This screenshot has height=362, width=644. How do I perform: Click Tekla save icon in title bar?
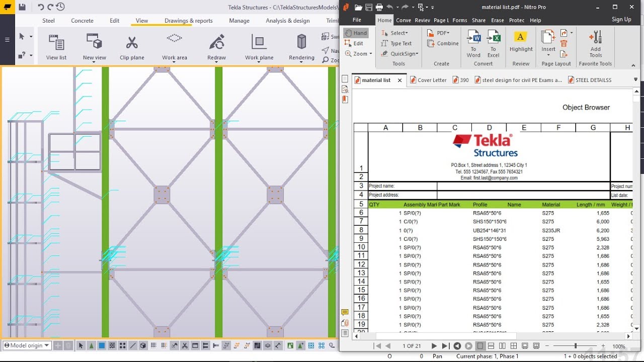click(x=22, y=7)
